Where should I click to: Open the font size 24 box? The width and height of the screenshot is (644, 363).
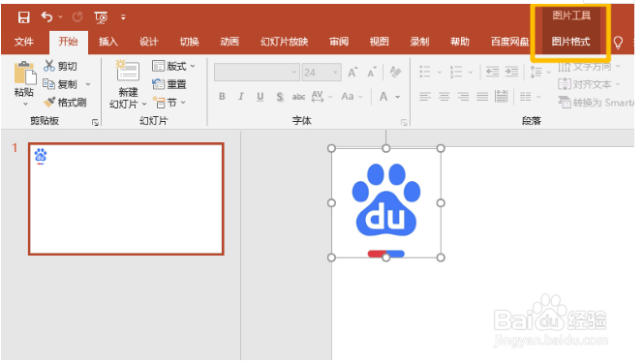pyautogui.click(x=322, y=73)
